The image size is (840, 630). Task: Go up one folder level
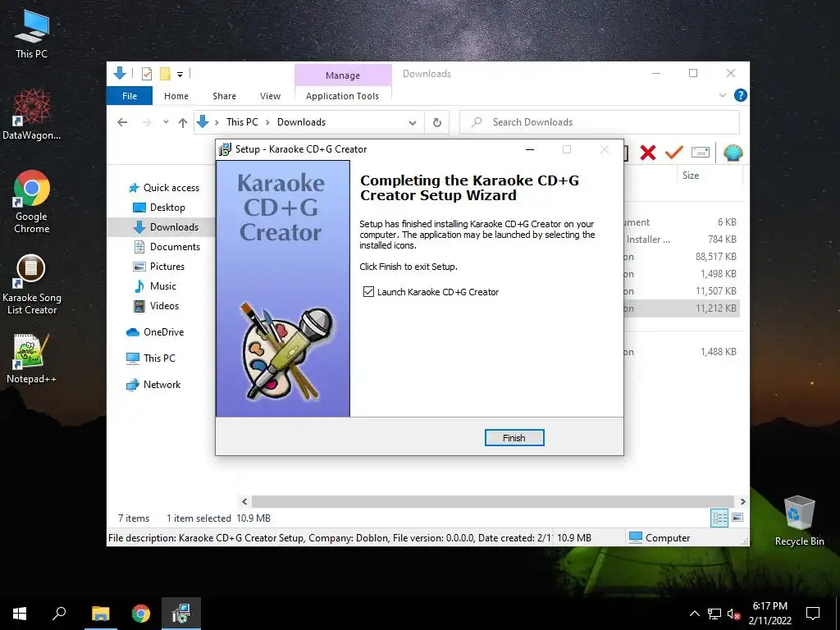coord(183,123)
